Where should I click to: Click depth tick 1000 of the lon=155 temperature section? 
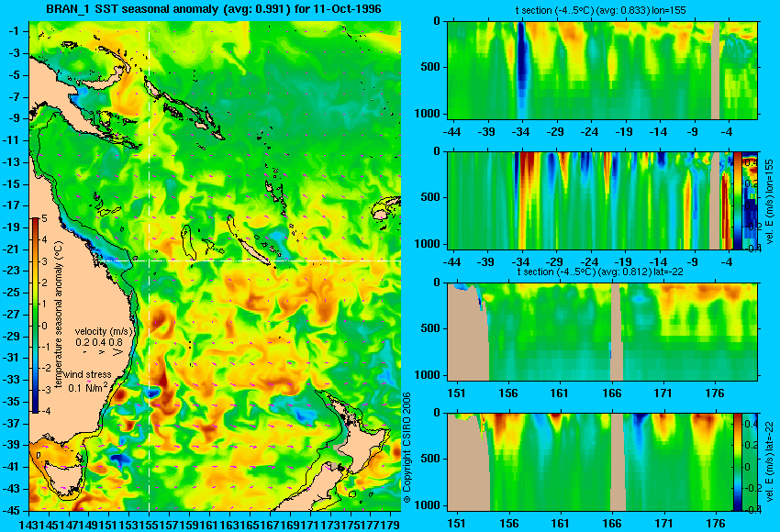tap(428, 114)
